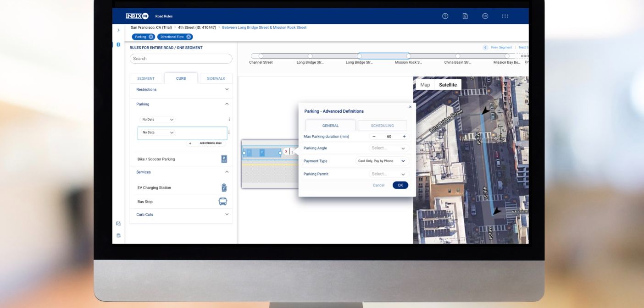The image size is (644, 308).
Task: Delete the selected curb rule with the X marker
Action: tap(286, 150)
